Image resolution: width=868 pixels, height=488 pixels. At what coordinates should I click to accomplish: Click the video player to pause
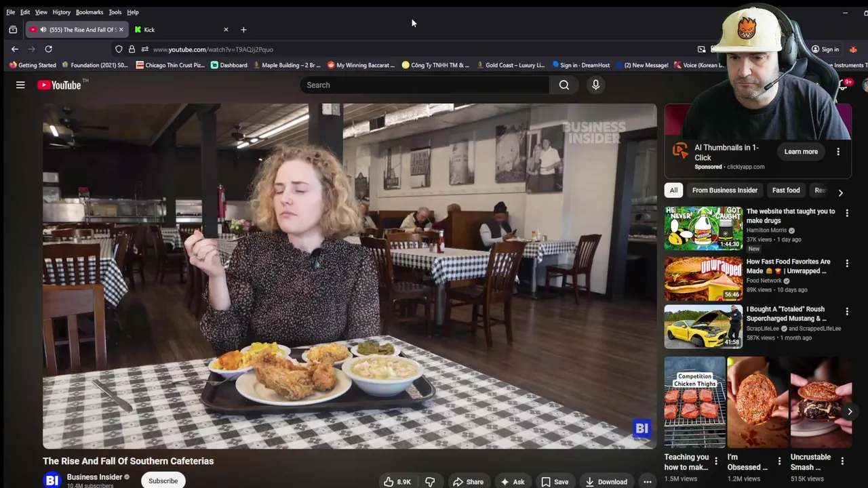click(349, 276)
